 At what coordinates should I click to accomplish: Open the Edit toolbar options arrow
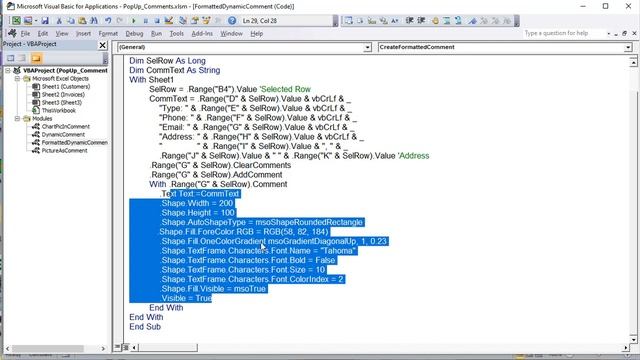coord(516,21)
